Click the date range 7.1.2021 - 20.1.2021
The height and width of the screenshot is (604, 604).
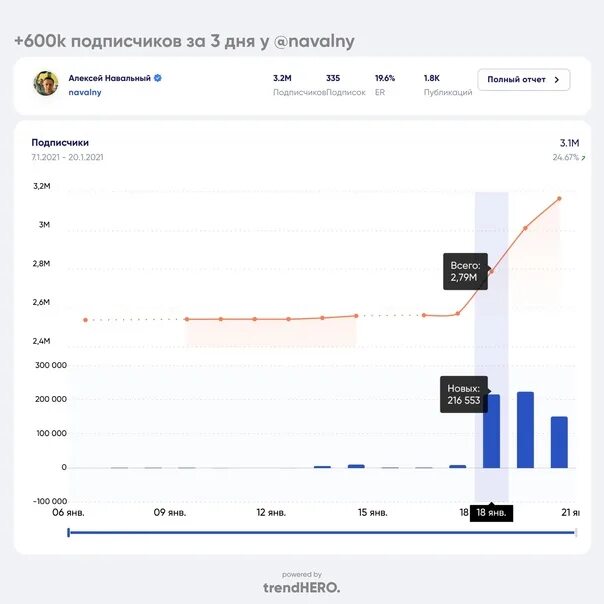pos(67,157)
